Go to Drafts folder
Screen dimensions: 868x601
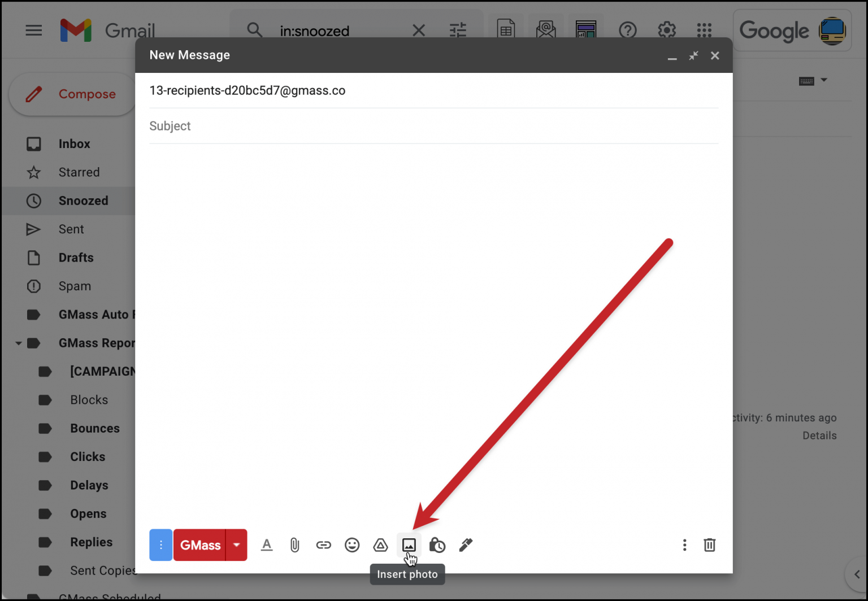(x=76, y=258)
